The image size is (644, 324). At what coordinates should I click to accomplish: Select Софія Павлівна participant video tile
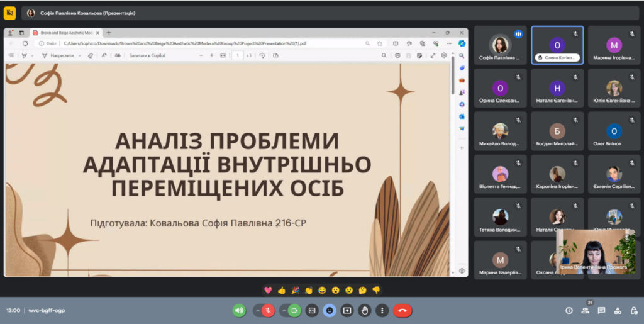click(500, 45)
